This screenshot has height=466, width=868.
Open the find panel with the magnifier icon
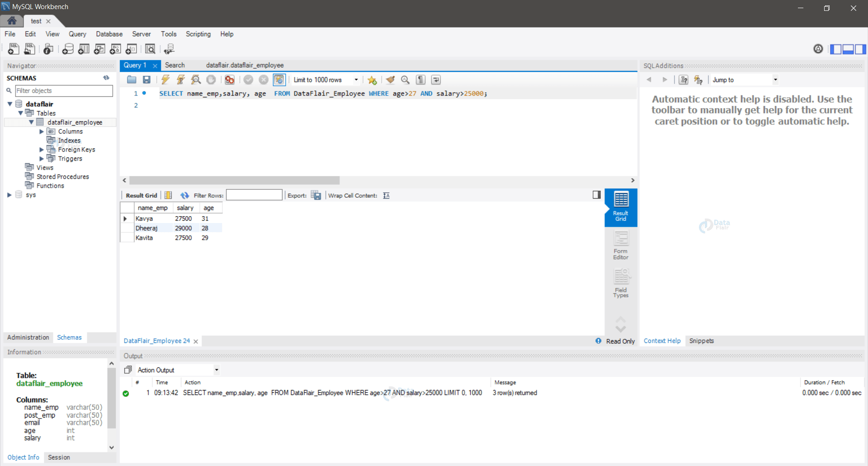tap(406, 80)
